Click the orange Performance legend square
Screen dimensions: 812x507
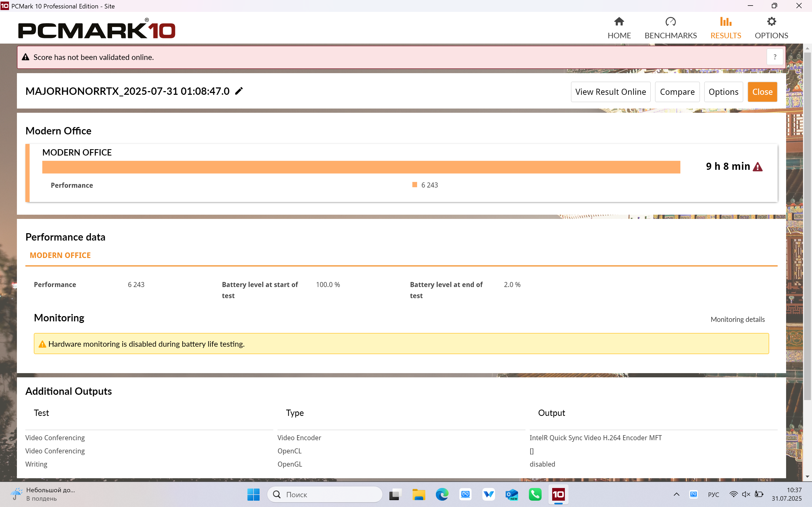(x=415, y=185)
